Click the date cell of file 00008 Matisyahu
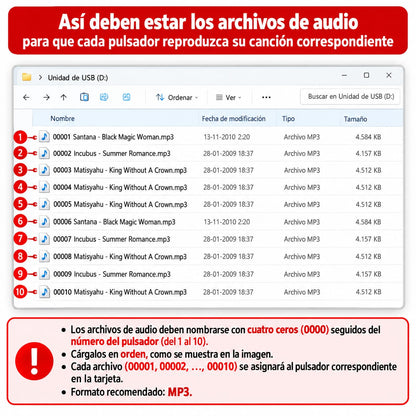The height and width of the screenshot is (416, 416). [x=228, y=256]
